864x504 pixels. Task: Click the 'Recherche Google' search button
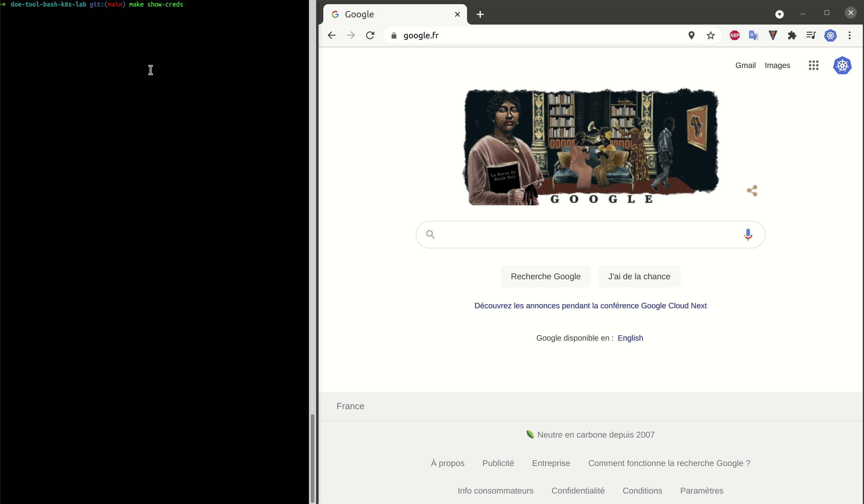(x=545, y=277)
